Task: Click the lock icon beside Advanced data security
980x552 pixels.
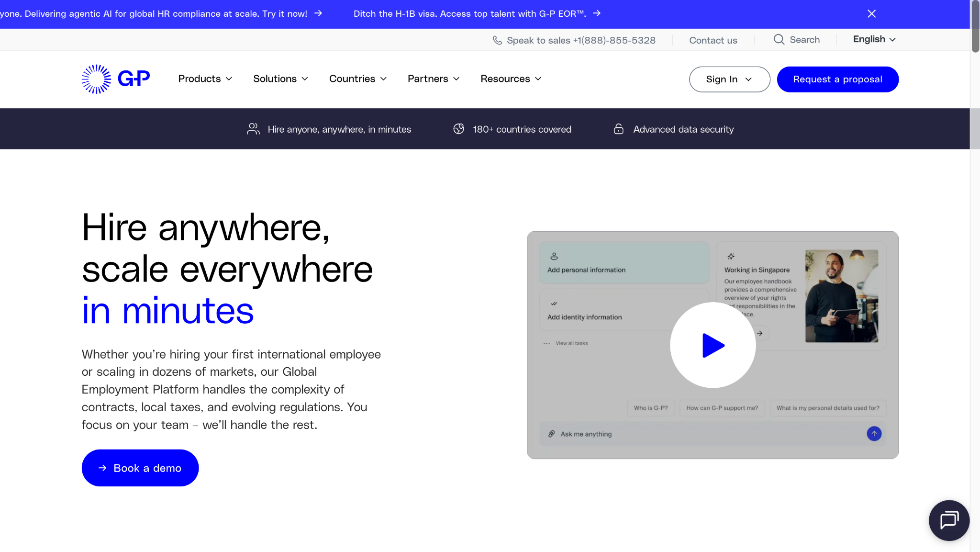Action: coord(618,129)
